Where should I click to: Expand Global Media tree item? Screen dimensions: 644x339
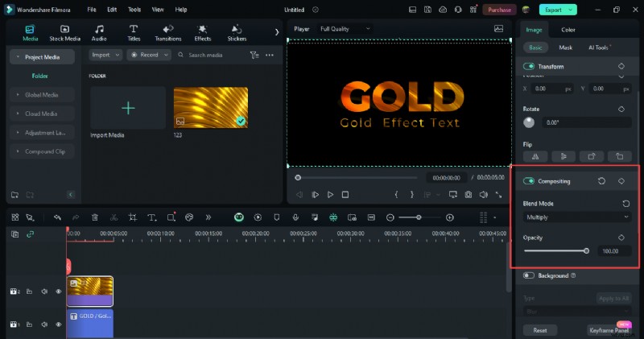pyautogui.click(x=42, y=95)
